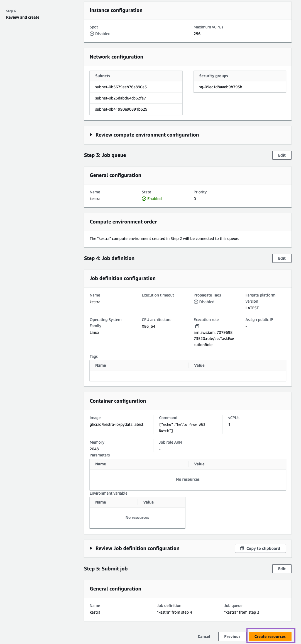Click the Spot Disabled status icon
The image size is (301, 644).
pos(92,34)
